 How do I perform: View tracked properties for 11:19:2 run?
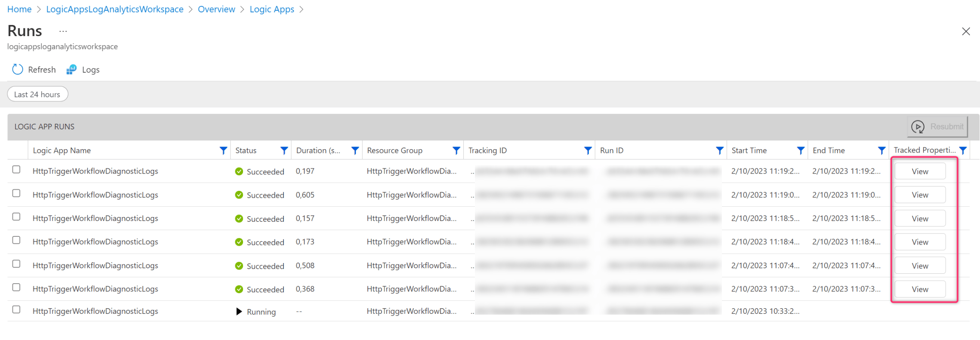pos(920,171)
